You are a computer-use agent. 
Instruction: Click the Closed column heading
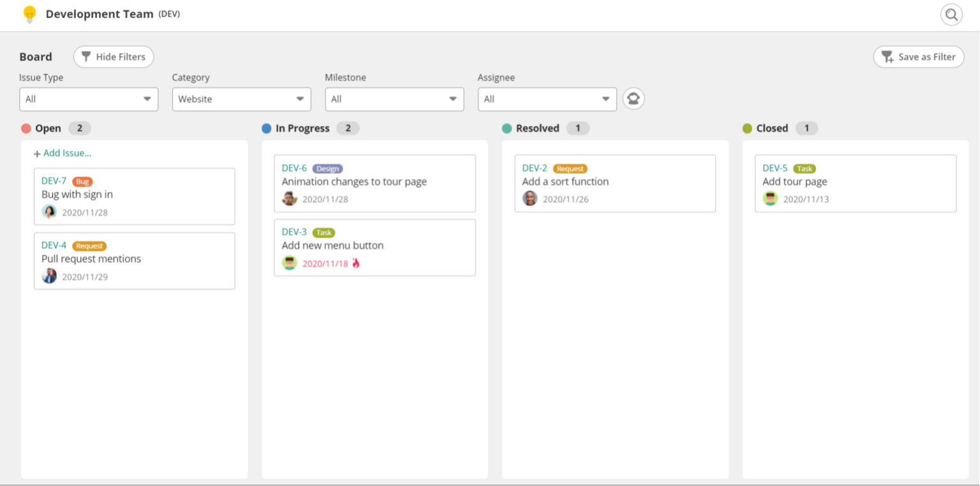pyautogui.click(x=772, y=128)
